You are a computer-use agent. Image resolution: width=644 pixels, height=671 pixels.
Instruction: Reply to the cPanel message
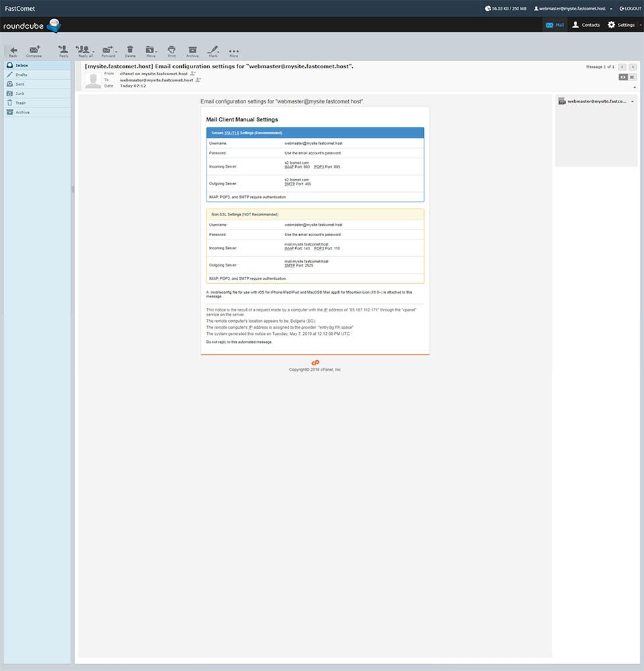pyautogui.click(x=62, y=50)
